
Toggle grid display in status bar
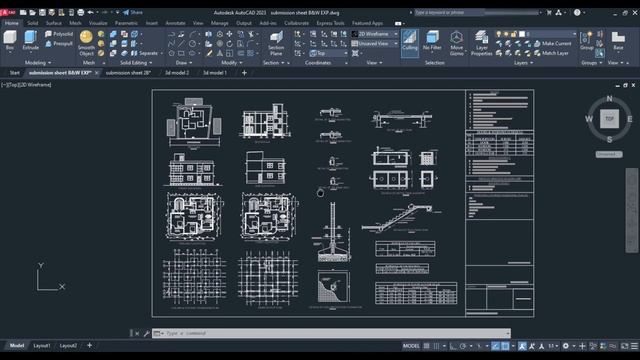coord(426,346)
